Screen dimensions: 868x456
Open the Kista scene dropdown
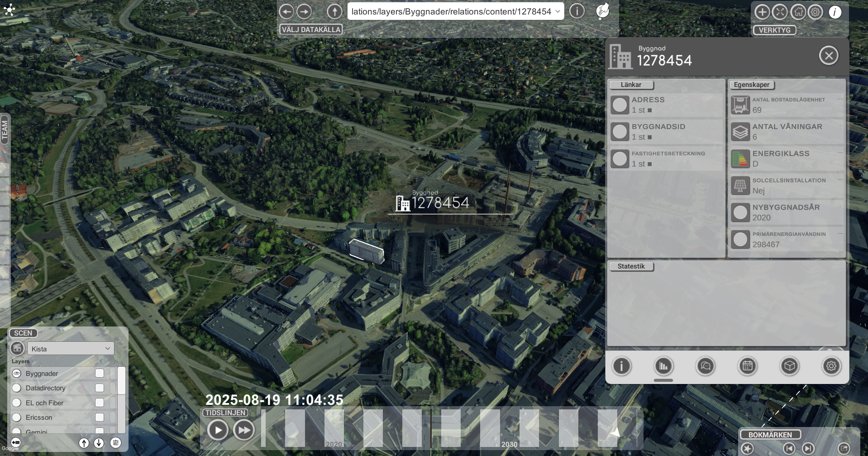coord(71,349)
